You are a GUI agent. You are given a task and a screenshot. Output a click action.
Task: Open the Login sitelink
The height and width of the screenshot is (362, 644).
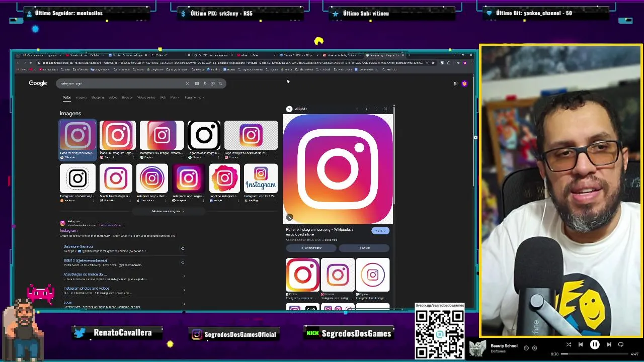coord(67,302)
